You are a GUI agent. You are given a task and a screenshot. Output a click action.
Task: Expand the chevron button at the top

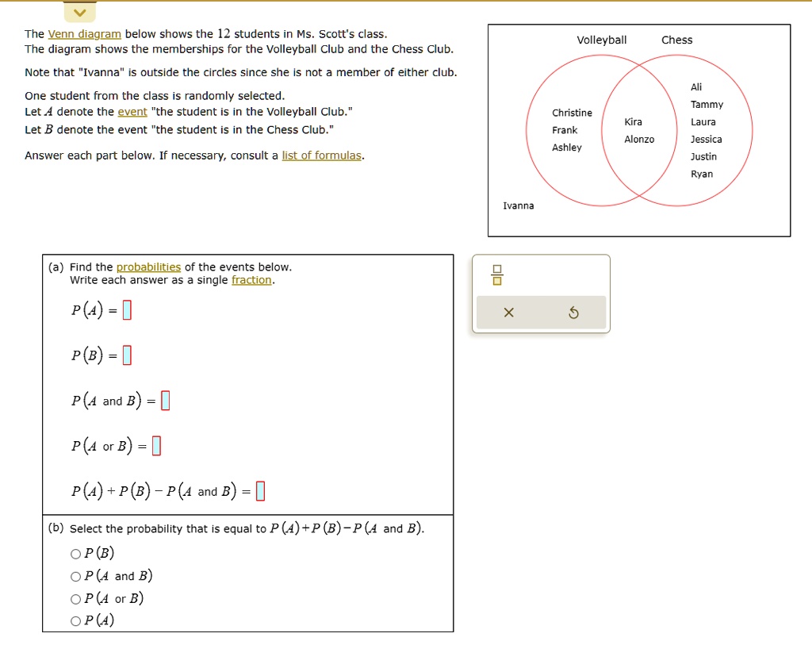79,12
